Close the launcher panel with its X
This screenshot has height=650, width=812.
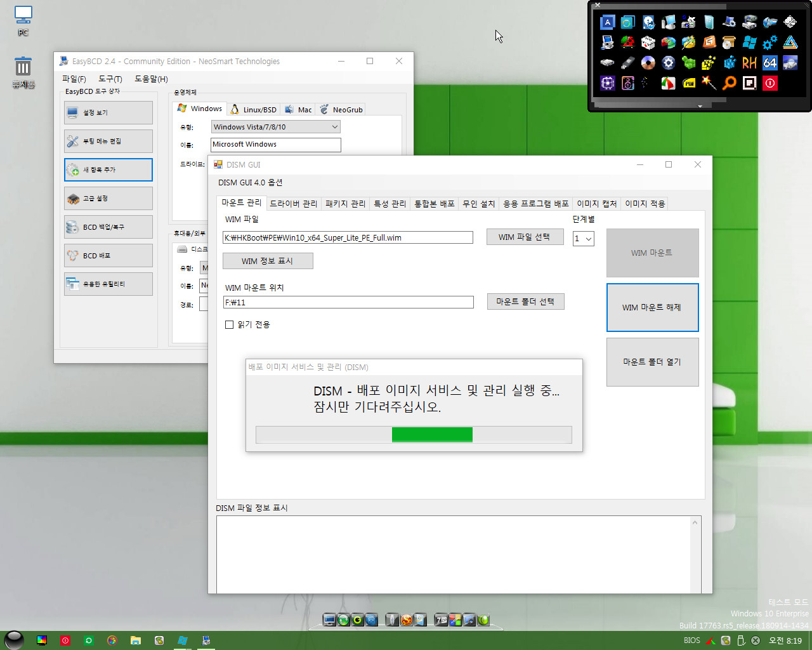597,5
